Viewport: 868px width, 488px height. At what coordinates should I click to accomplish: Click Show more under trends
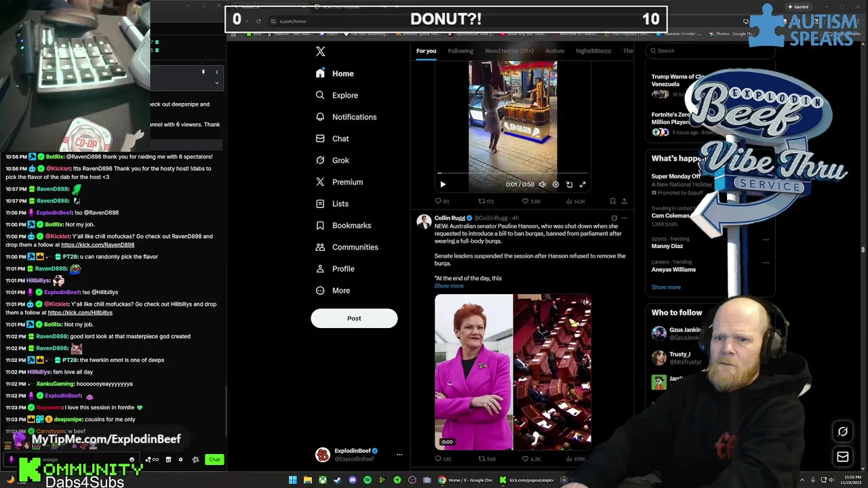coord(666,287)
